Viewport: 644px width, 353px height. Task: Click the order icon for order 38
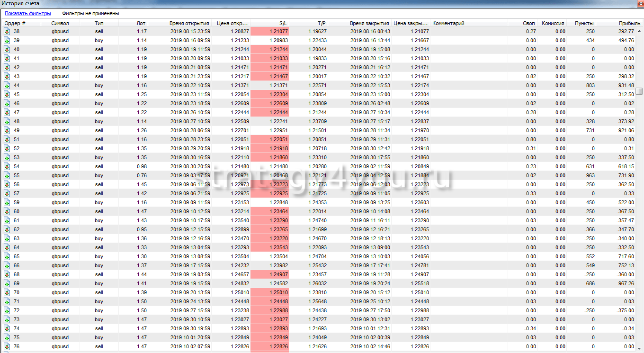pos(7,32)
